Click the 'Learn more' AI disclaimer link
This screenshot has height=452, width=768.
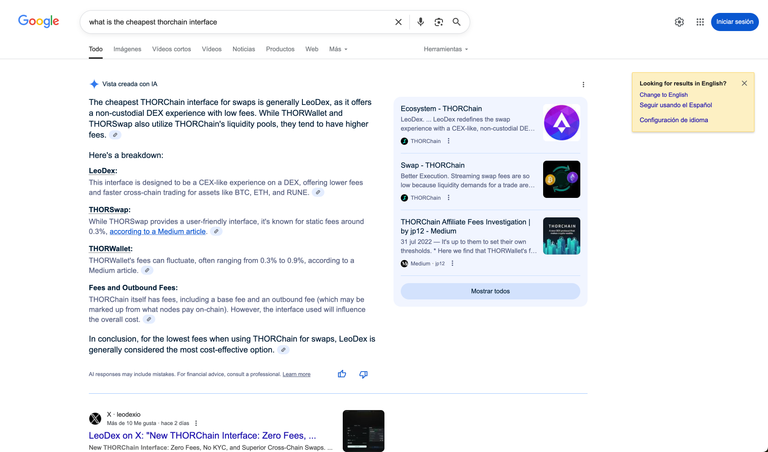(x=296, y=374)
